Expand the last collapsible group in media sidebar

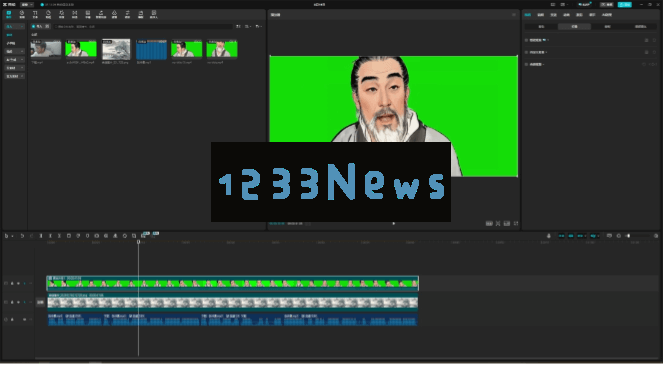coord(15,76)
